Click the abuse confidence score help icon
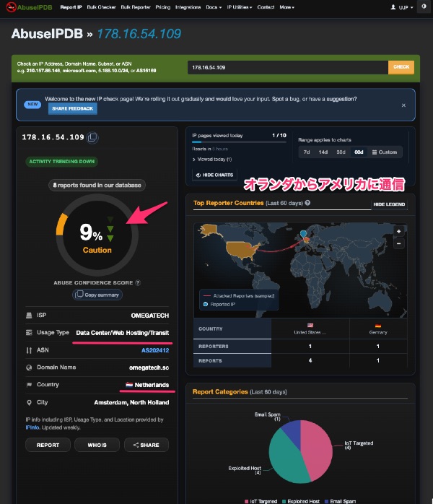This screenshot has height=504, width=433. tap(138, 282)
